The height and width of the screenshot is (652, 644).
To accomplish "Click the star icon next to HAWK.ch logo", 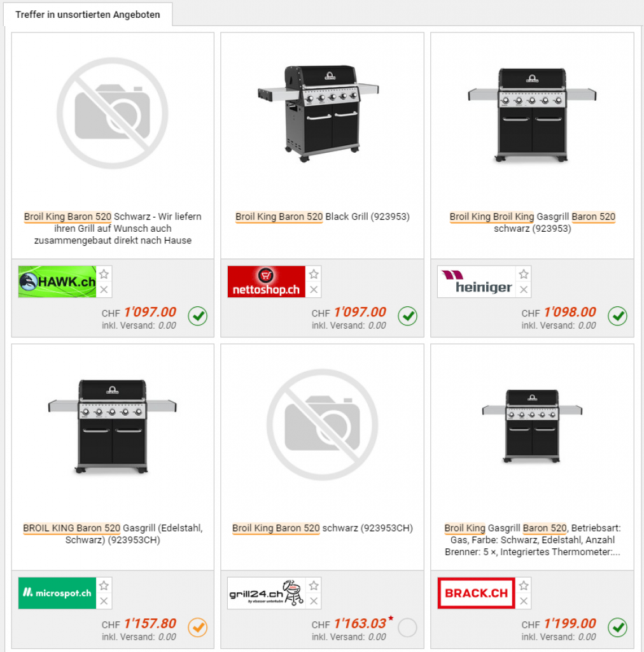I will point(104,274).
